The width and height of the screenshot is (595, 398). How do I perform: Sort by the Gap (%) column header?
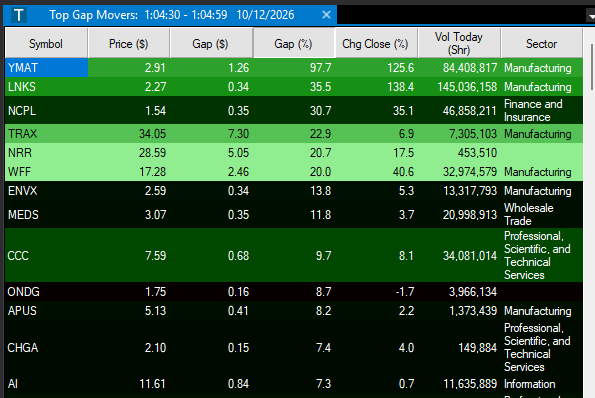[x=294, y=44]
